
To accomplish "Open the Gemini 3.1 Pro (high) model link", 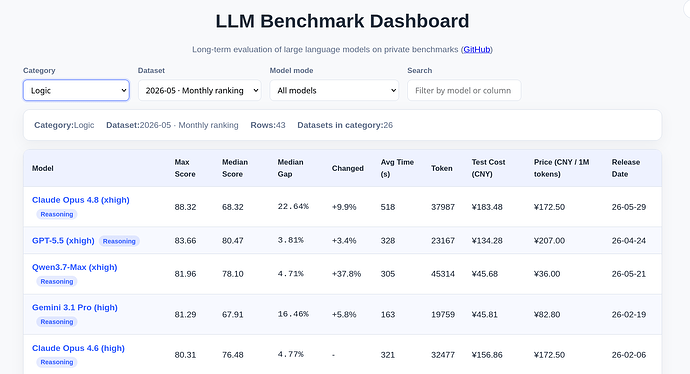I will 75,308.
